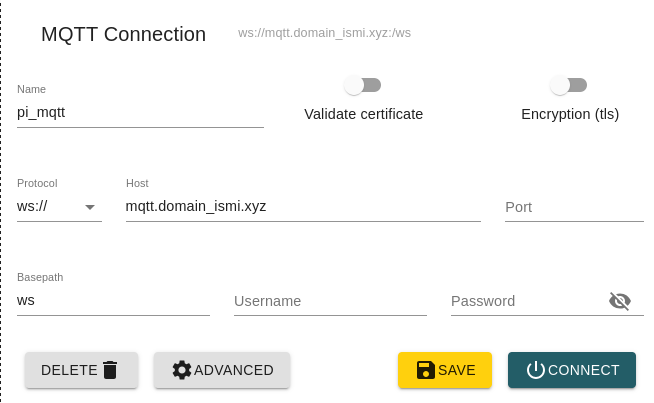
Task: Click the trash can icon on Delete
Action: [110, 370]
